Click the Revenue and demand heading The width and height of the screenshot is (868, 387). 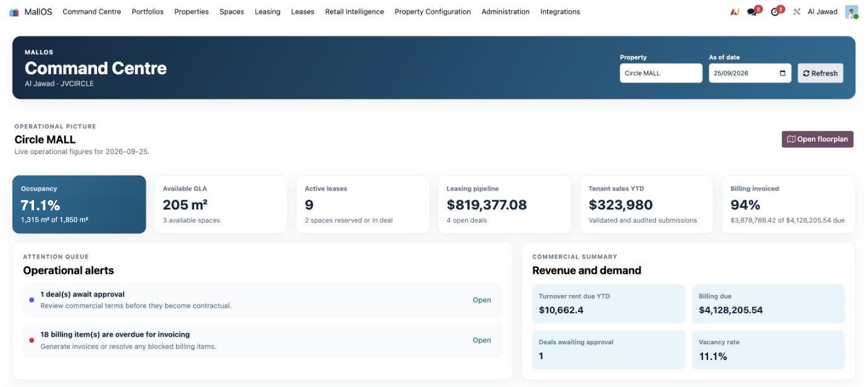[x=587, y=271]
